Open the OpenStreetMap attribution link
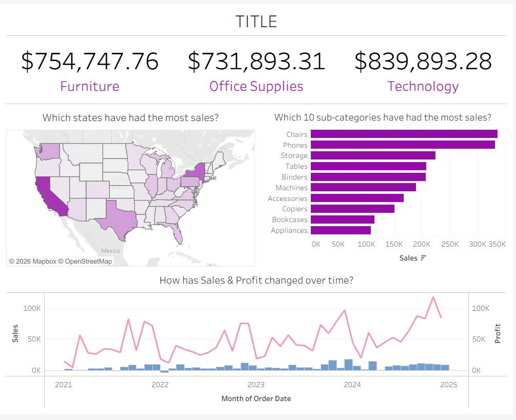 85,262
